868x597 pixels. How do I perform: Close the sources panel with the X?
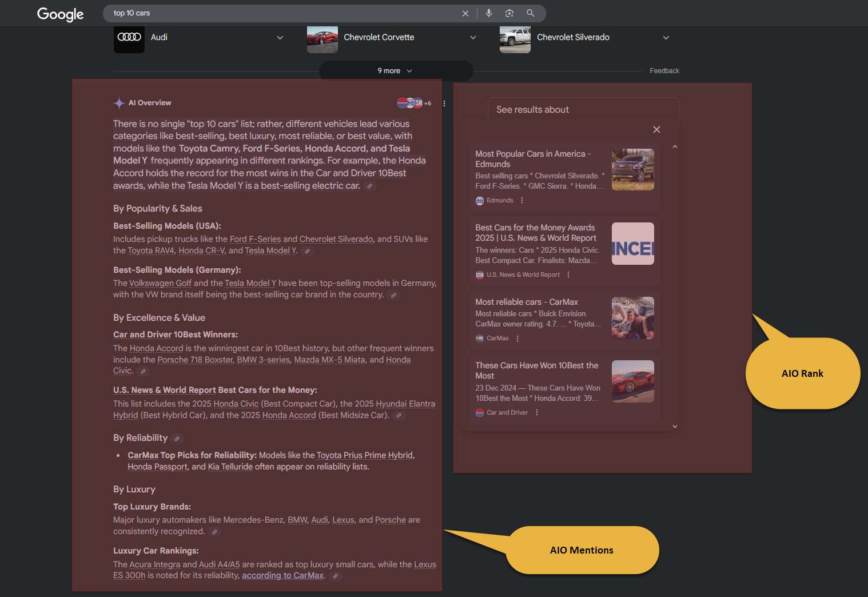656,129
